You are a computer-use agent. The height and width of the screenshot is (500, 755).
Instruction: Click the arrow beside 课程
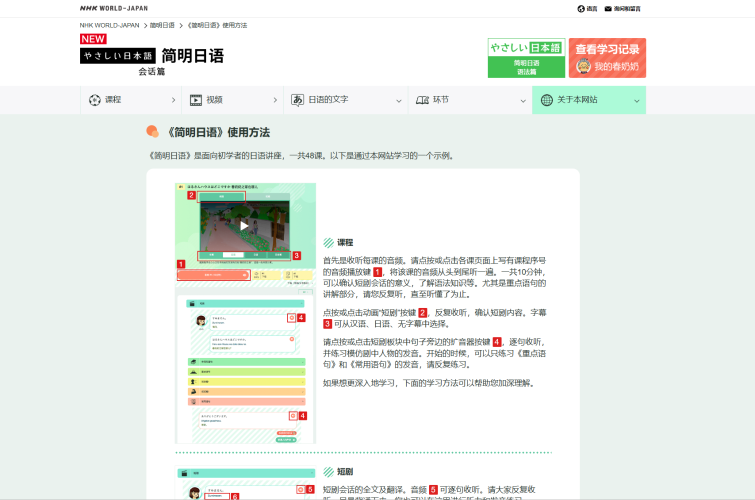click(173, 100)
